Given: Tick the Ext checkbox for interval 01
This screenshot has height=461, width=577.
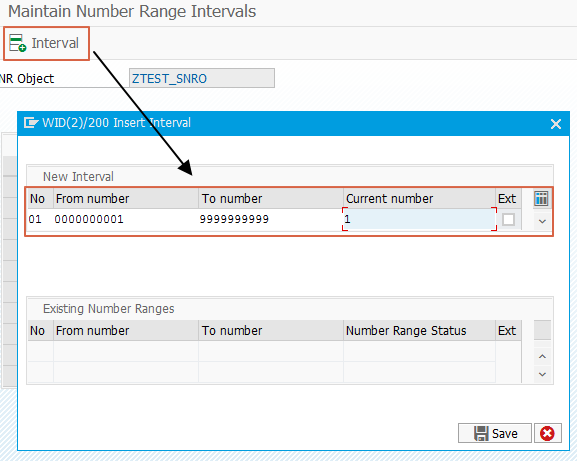Looking at the screenshot, I should [x=508, y=220].
